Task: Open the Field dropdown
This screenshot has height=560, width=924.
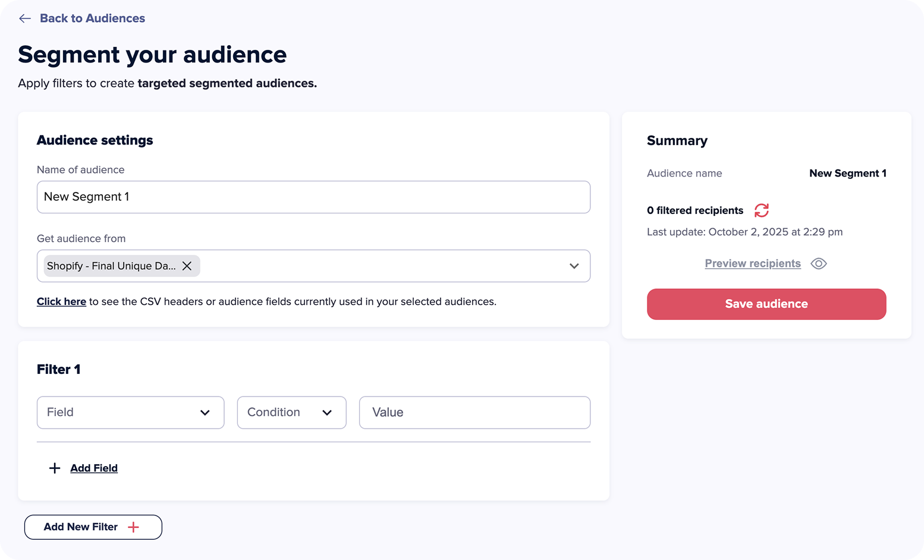Action: coord(130,413)
